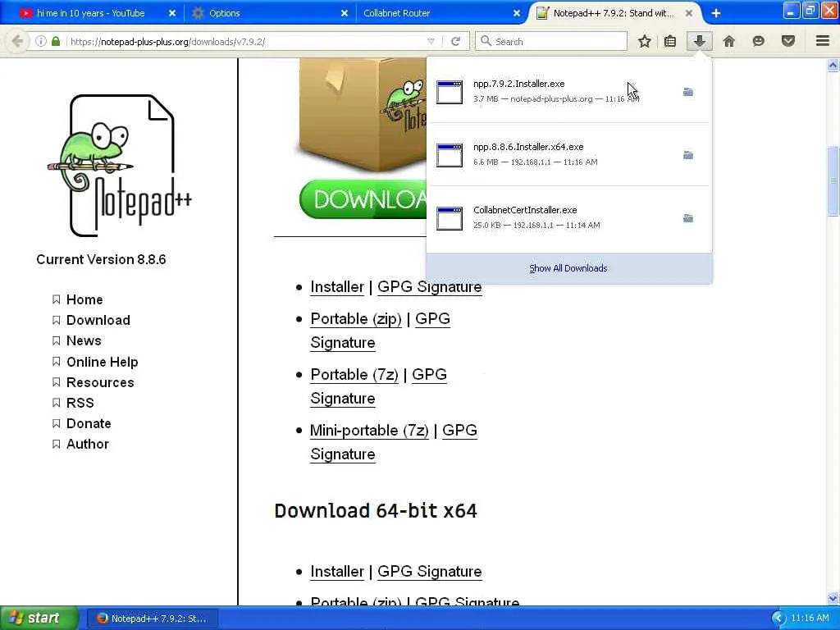Click the Notepad++ chameleon logo

(x=120, y=166)
